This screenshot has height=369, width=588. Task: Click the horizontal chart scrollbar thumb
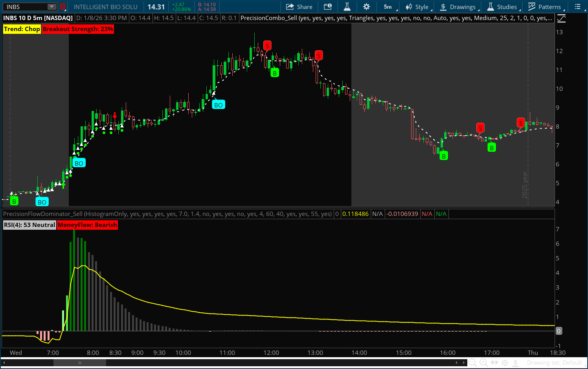tap(80, 363)
